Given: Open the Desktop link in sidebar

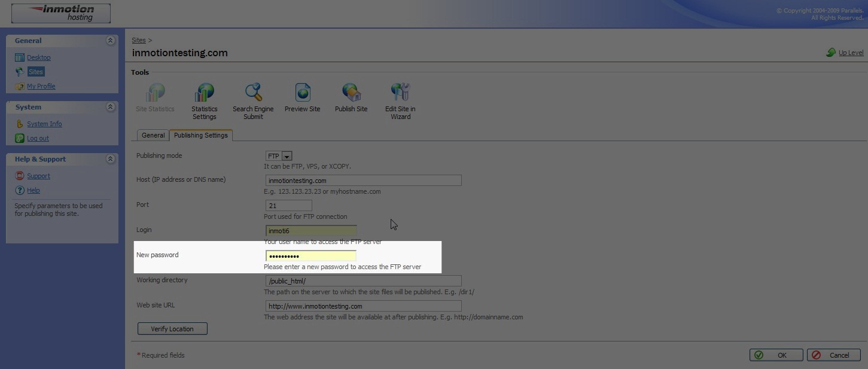Looking at the screenshot, I should 39,57.
